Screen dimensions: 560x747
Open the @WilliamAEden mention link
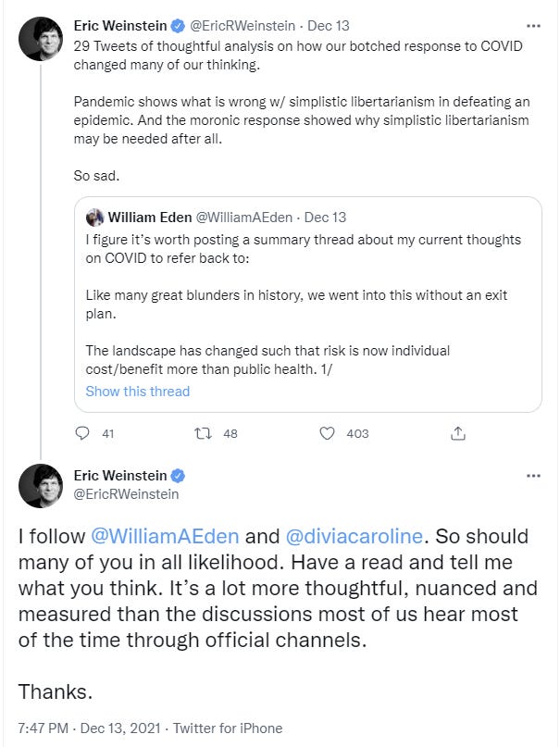pyautogui.click(x=165, y=537)
